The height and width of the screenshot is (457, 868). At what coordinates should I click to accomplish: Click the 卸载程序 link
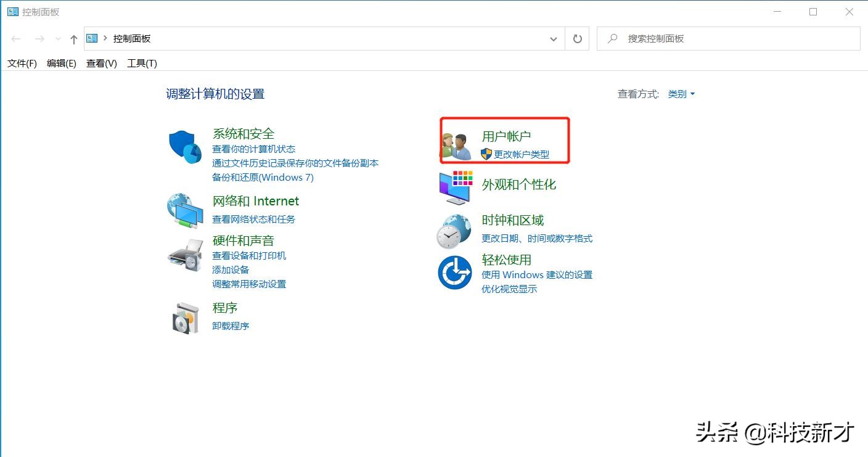[231, 326]
